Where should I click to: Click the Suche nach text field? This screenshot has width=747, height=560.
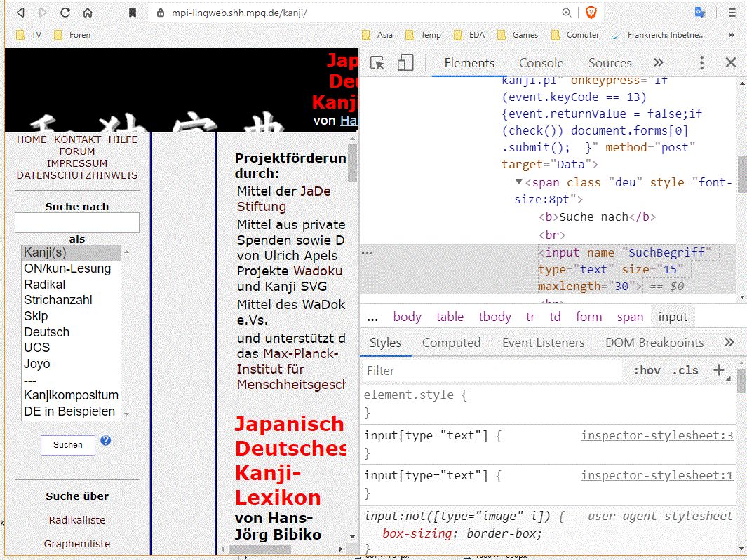click(77, 223)
